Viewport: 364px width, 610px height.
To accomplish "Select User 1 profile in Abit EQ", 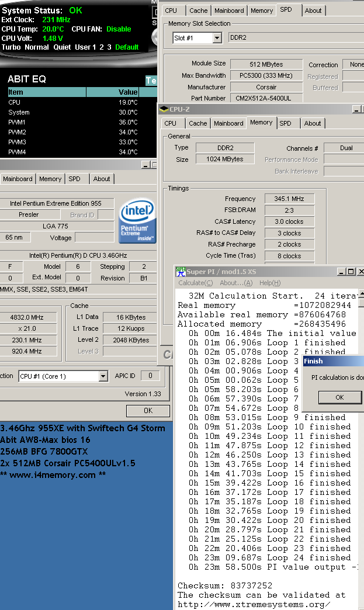I will point(85,47).
